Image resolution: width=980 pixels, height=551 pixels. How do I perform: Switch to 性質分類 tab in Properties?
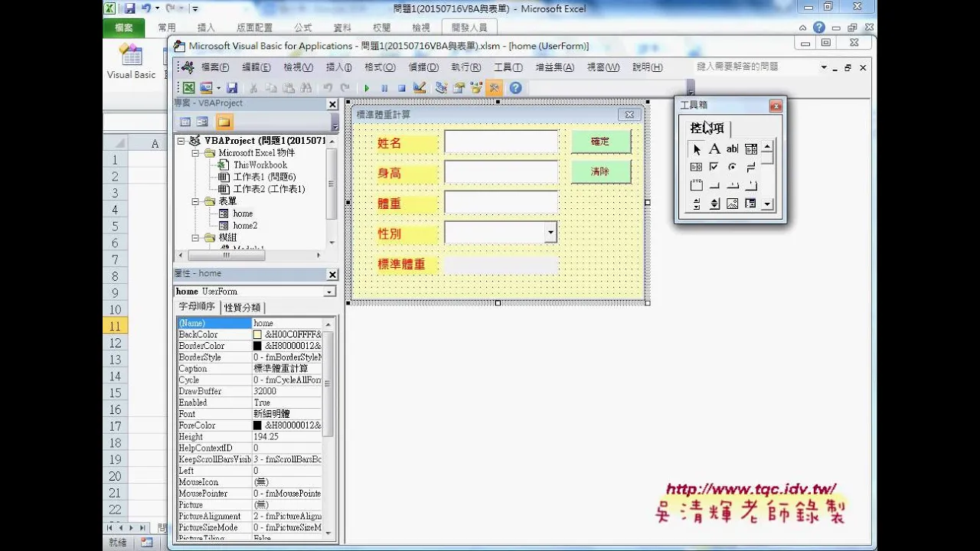pos(242,308)
